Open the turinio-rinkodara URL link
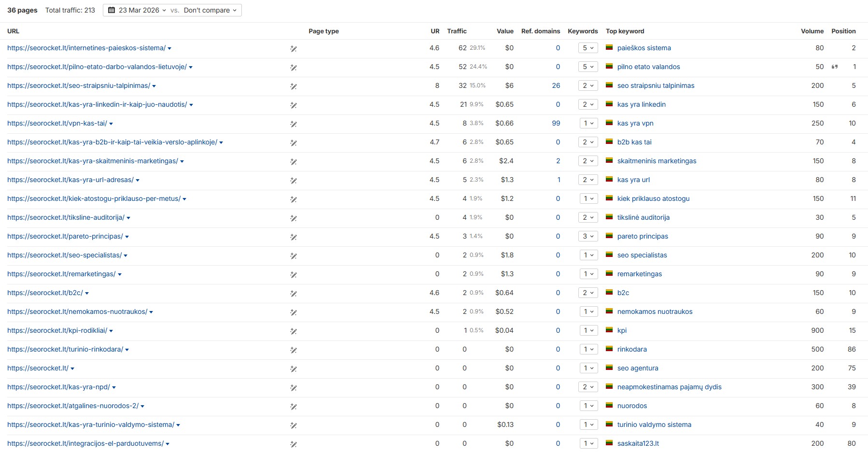Screen dimensions: 868x453 point(65,349)
